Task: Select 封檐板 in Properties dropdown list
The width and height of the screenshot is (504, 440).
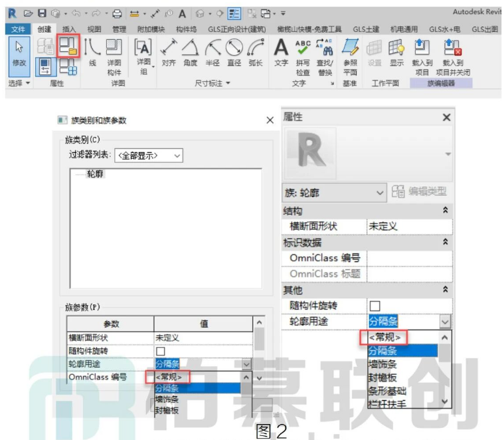Action: pos(382,378)
